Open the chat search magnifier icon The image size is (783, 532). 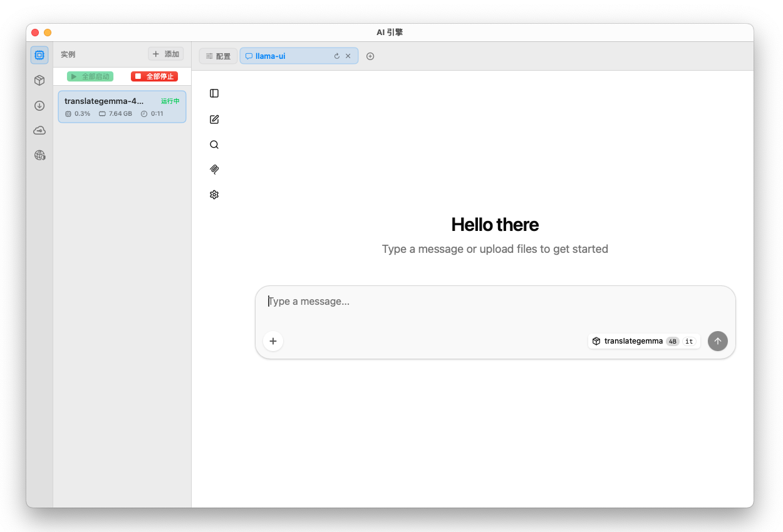pos(214,145)
